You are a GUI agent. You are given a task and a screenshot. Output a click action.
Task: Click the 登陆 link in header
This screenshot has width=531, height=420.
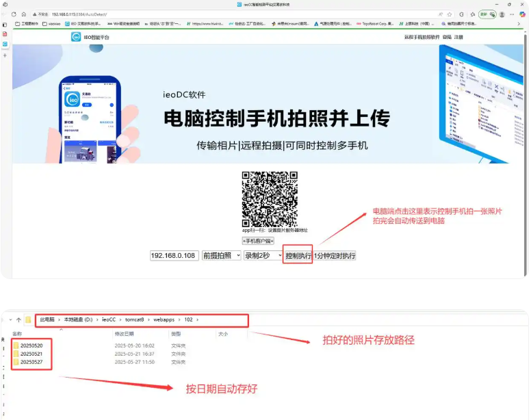(x=447, y=37)
